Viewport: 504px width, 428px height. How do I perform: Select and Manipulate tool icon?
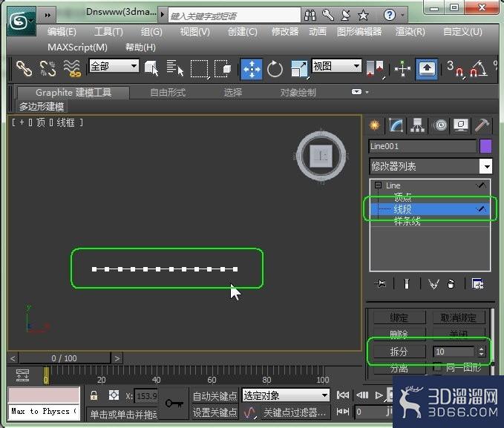pyautogui.click(x=402, y=68)
